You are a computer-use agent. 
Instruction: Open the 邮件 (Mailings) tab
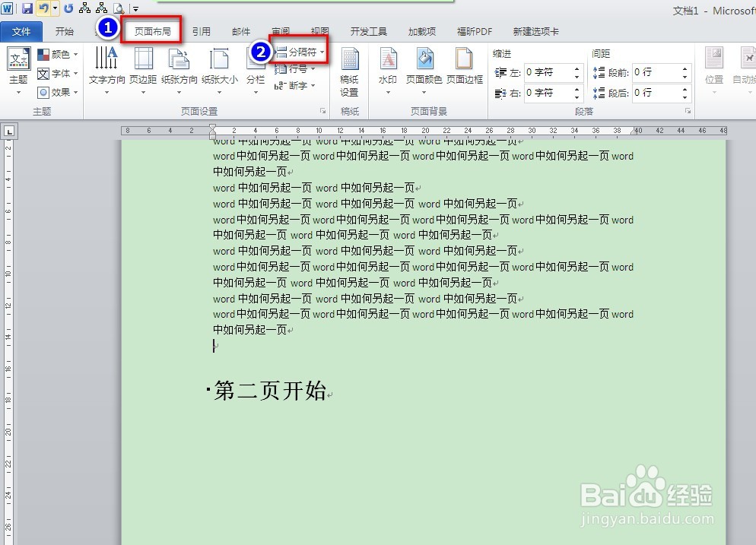pyautogui.click(x=240, y=31)
